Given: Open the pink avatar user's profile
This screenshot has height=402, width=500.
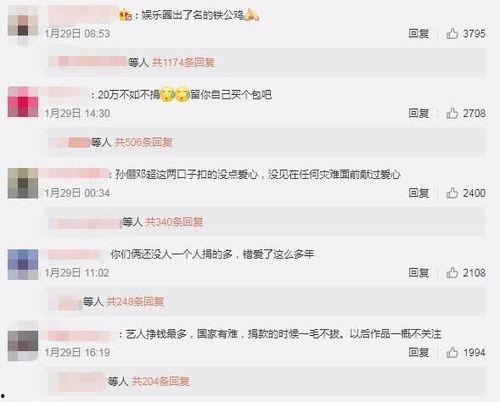Looking at the screenshot, I should tap(23, 102).
